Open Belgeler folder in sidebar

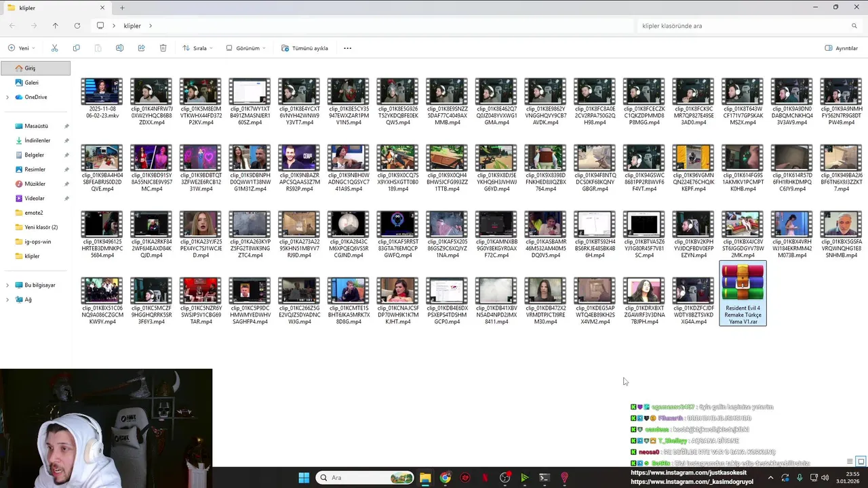(x=35, y=155)
